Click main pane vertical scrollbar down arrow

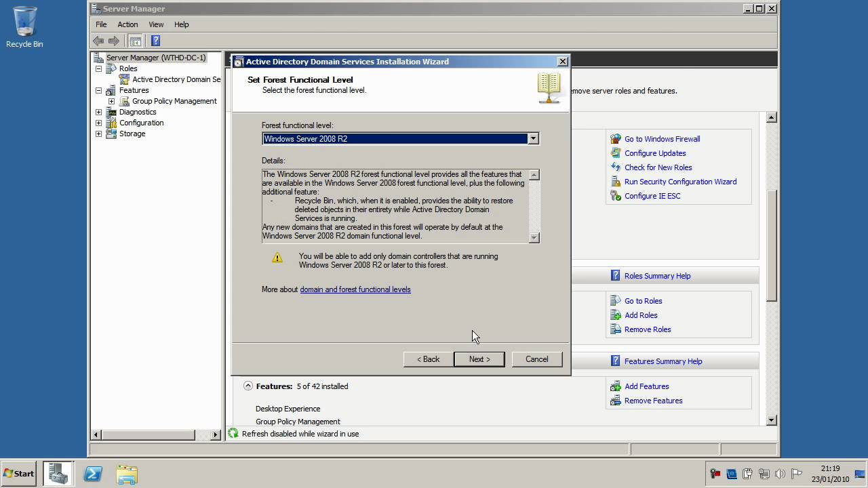[771, 420]
